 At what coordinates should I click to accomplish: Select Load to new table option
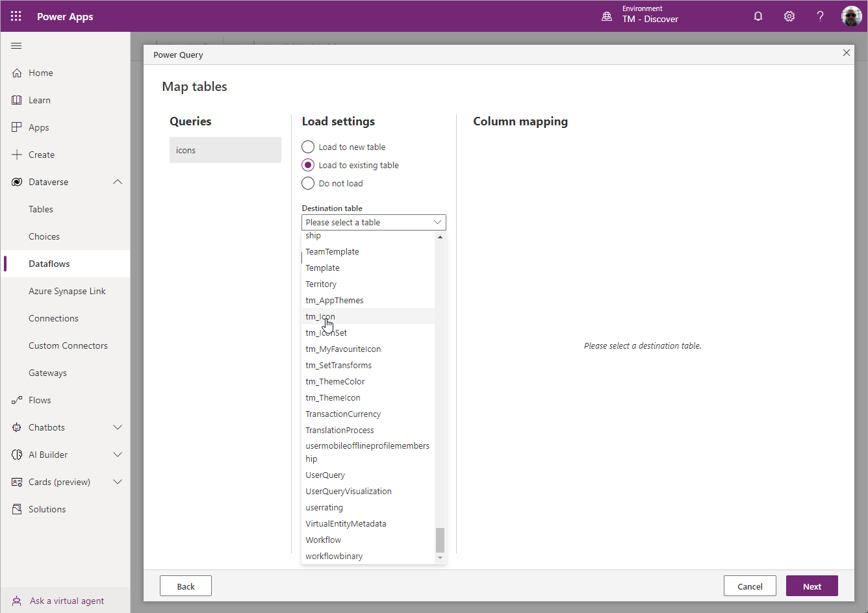[308, 147]
